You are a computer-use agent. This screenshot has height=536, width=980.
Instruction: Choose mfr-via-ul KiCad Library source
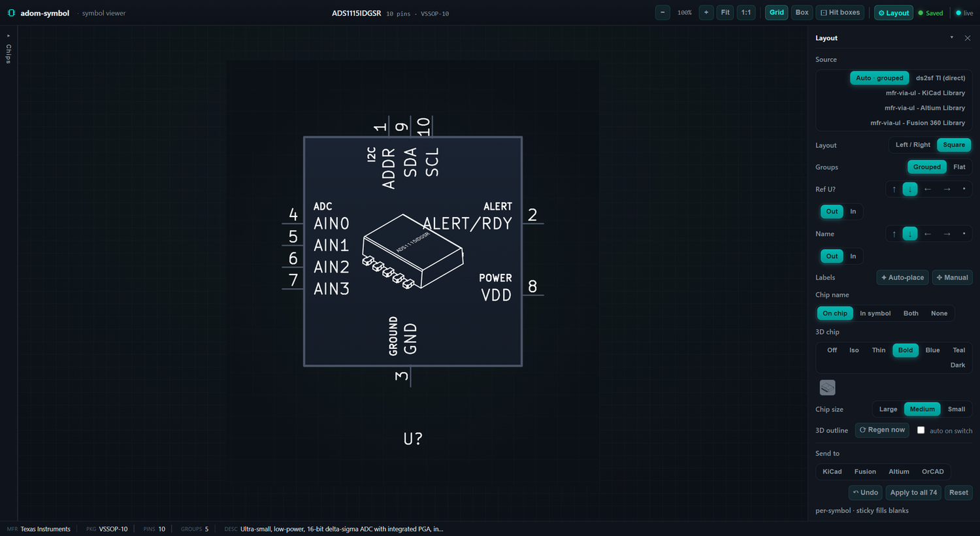pos(925,93)
